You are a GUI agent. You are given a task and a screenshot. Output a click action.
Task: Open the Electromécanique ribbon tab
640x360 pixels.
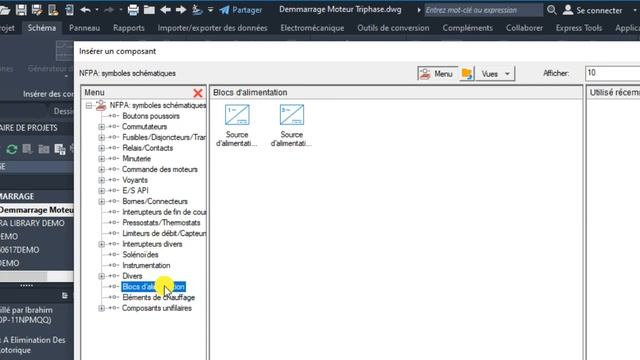[x=312, y=28]
